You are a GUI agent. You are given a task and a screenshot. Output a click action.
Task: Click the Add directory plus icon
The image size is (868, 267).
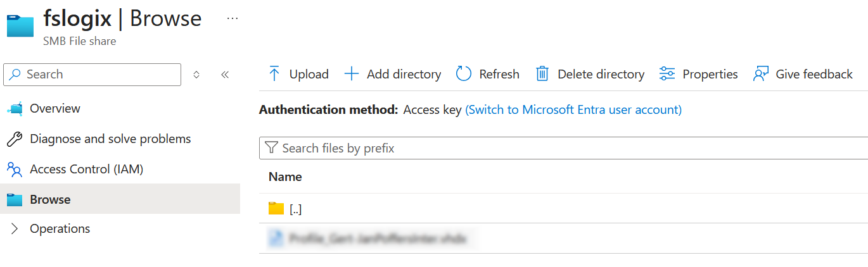point(351,74)
